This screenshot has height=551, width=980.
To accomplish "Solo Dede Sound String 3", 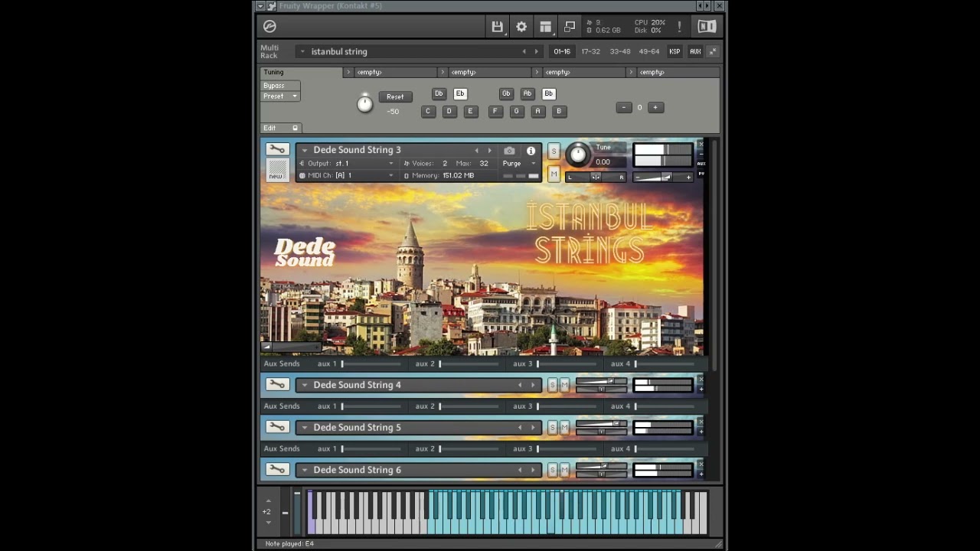I will point(554,151).
